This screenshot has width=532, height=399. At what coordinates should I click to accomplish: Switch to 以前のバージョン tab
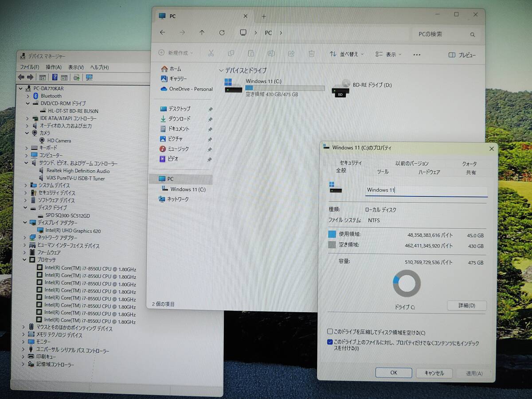[x=412, y=163]
